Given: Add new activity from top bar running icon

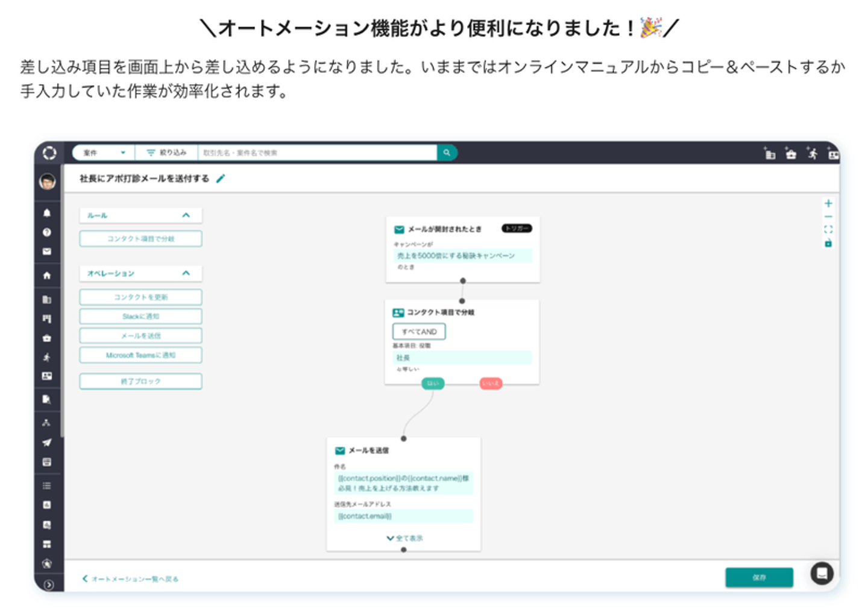Looking at the screenshot, I should coord(813,154).
